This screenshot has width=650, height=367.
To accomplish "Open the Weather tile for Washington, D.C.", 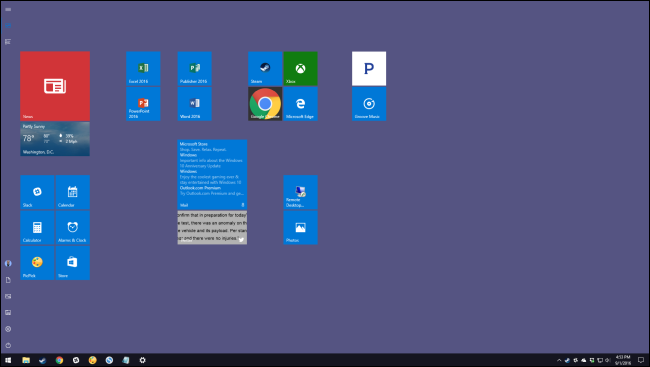I will (x=55, y=139).
